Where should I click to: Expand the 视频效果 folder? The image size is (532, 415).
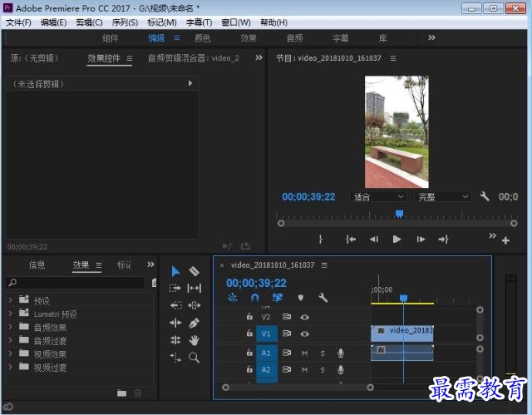[x=10, y=353]
